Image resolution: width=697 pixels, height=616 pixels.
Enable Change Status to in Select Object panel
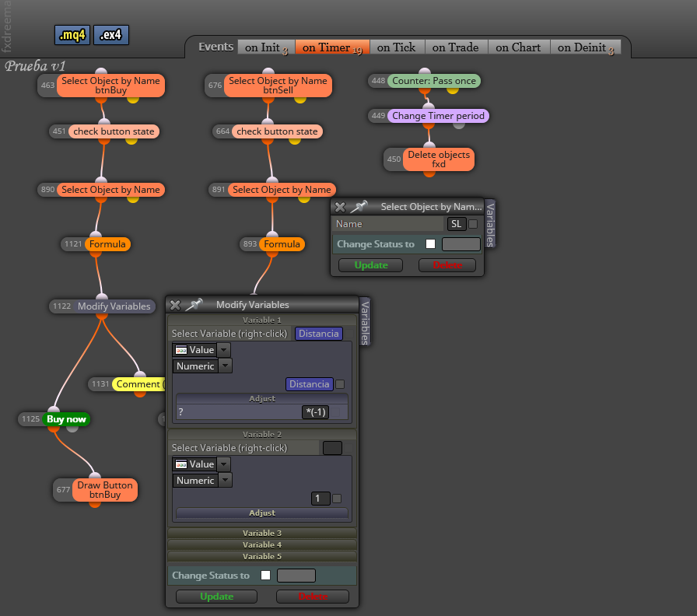tap(430, 244)
